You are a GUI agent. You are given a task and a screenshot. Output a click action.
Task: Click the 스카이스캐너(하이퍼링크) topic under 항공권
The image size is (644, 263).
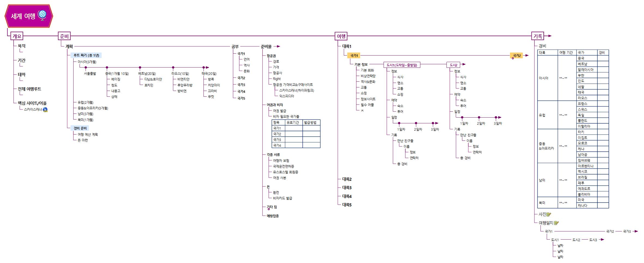pos(296,90)
